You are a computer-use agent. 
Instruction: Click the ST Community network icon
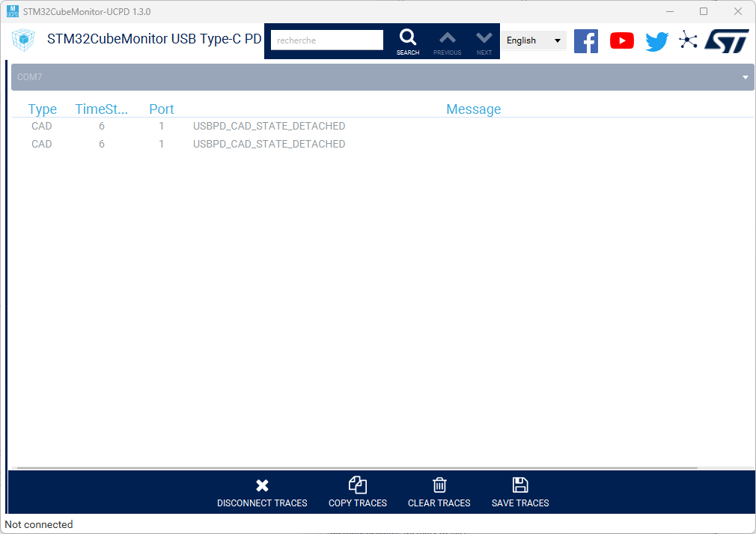689,40
